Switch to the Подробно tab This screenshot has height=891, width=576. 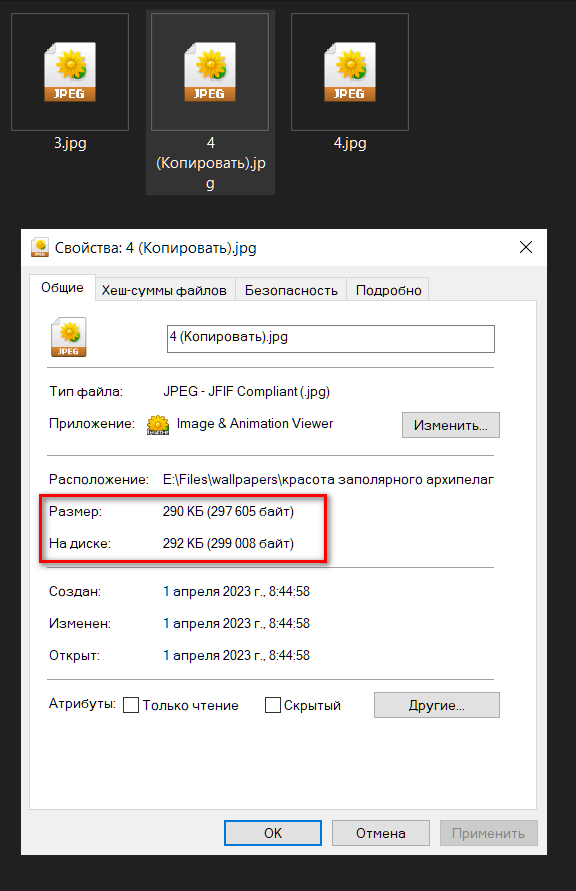click(389, 290)
